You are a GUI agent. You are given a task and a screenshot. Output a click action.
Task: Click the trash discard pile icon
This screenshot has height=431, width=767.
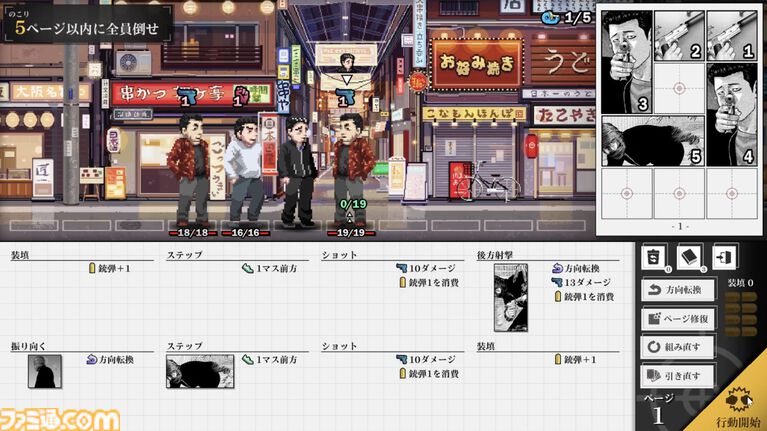coord(655,257)
